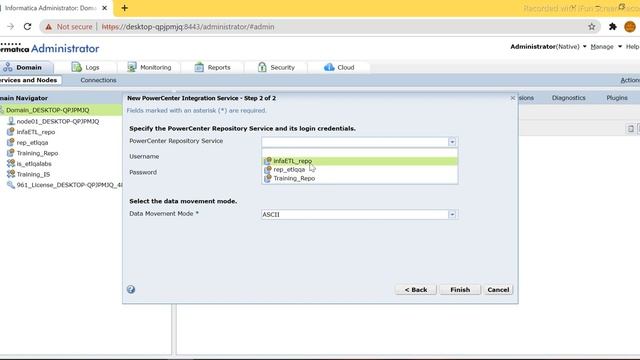Open the Reports tab
The width and height of the screenshot is (640, 360).
(x=213, y=67)
